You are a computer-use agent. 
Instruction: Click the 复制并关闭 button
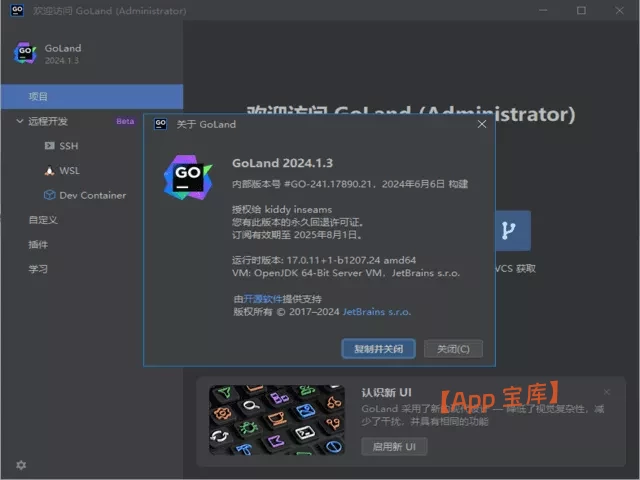point(378,349)
